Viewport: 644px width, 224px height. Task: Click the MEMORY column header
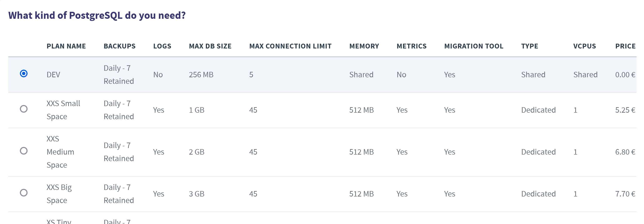(x=364, y=46)
